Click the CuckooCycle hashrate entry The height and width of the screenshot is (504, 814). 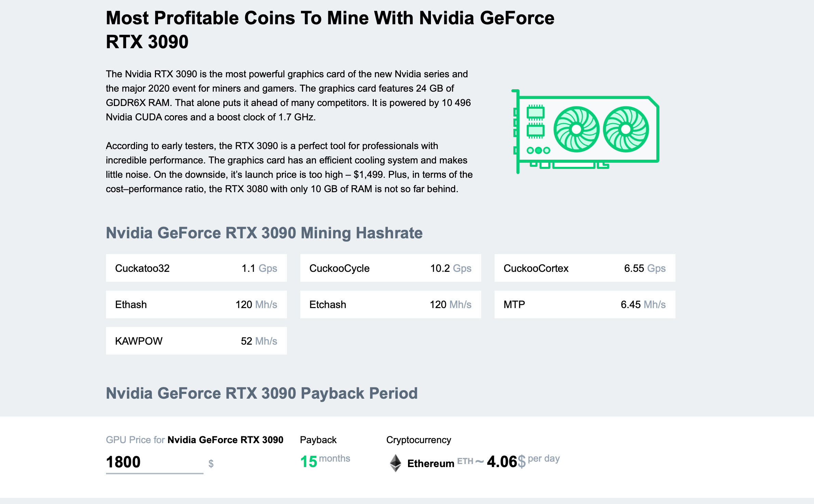click(395, 268)
